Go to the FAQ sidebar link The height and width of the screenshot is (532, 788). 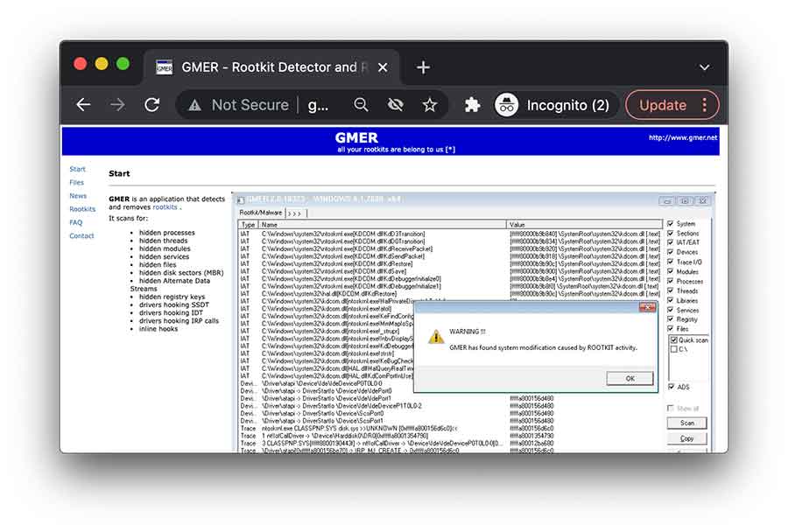(76, 222)
